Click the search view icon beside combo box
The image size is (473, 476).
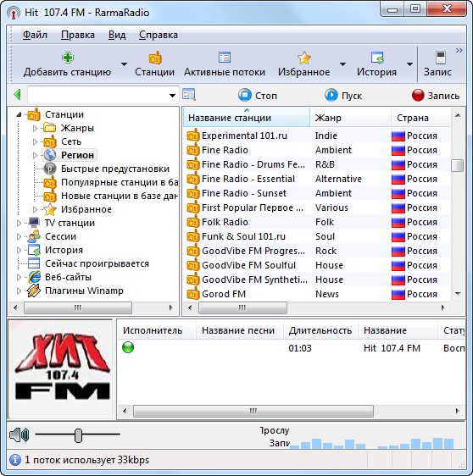pyautogui.click(x=189, y=94)
